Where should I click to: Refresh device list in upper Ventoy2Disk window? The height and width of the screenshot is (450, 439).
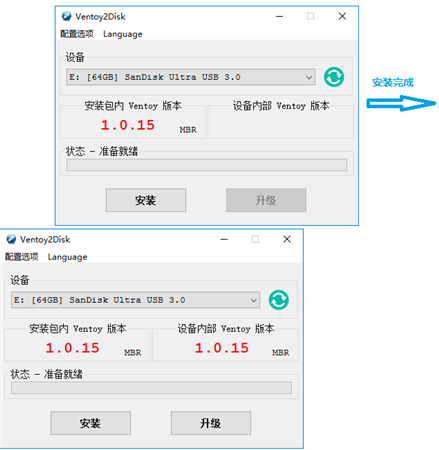[334, 77]
